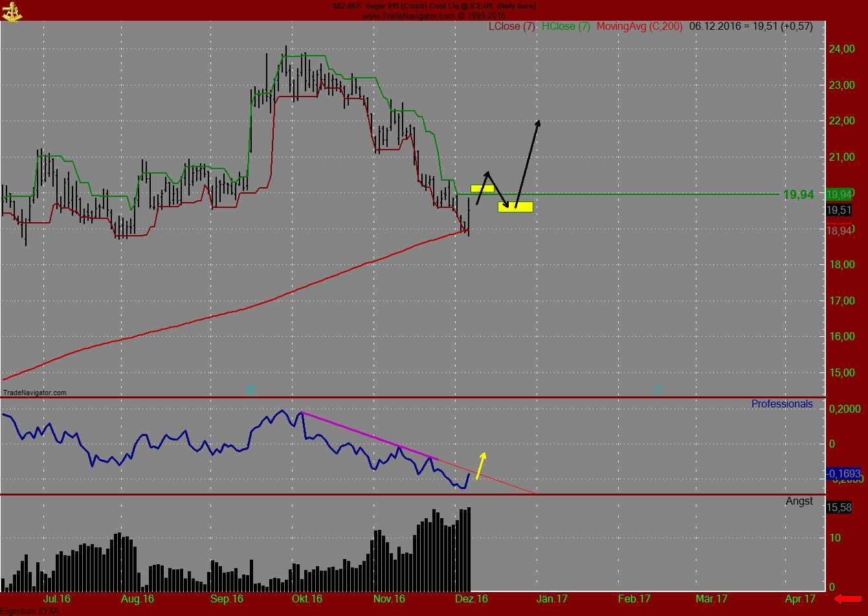Image resolution: width=868 pixels, height=616 pixels.
Task: Open the www.TradeNavigator.com header link
Action: click(434, 14)
